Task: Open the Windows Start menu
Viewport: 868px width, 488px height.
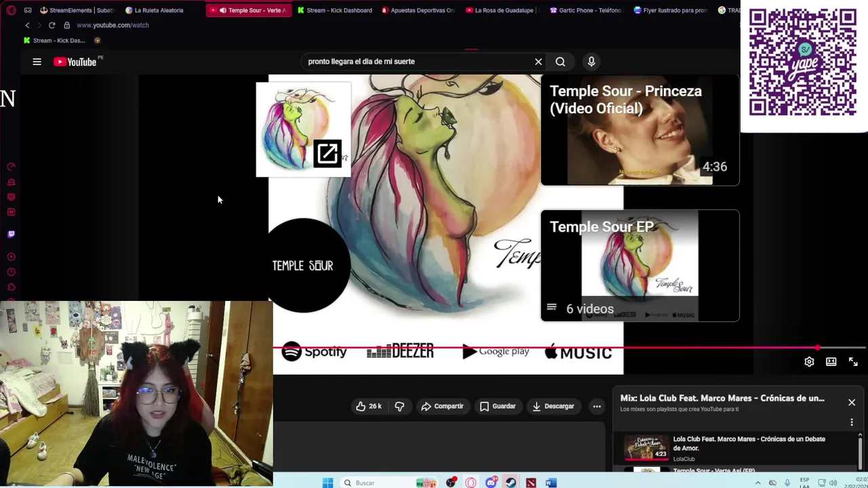Action: click(328, 483)
